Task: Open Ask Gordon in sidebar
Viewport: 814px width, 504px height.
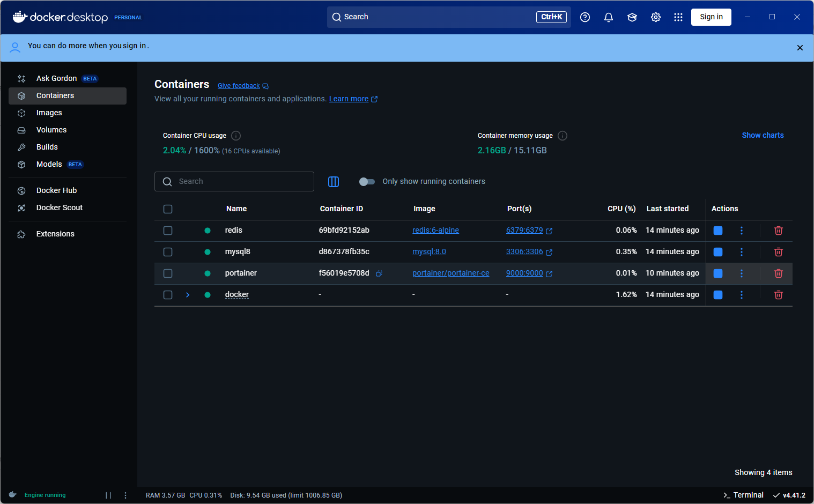Action: point(68,78)
